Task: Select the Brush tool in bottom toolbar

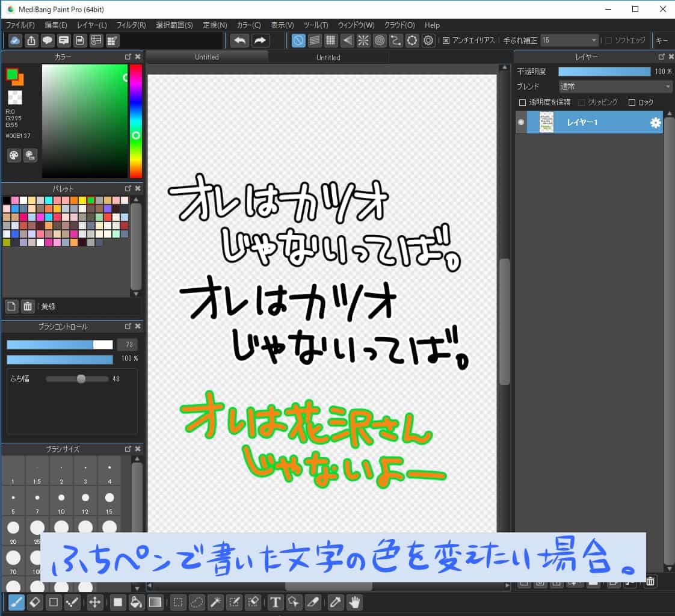Action: tap(16, 602)
